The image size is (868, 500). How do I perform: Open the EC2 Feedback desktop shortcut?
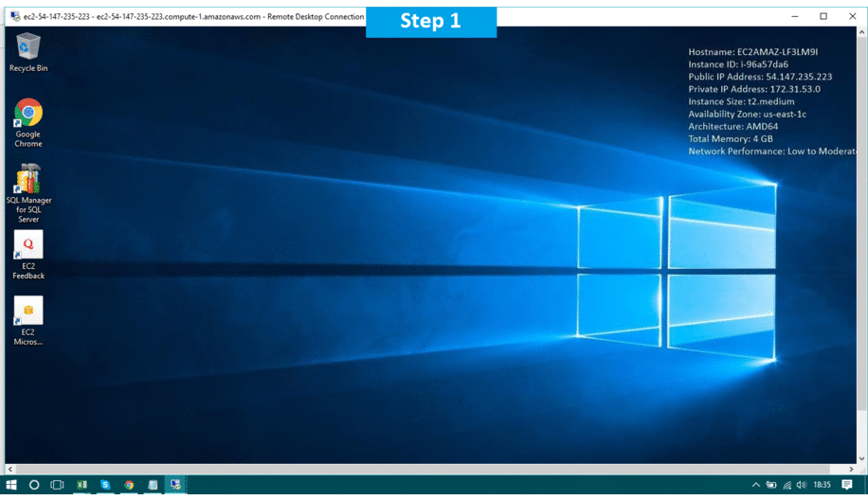[28, 246]
